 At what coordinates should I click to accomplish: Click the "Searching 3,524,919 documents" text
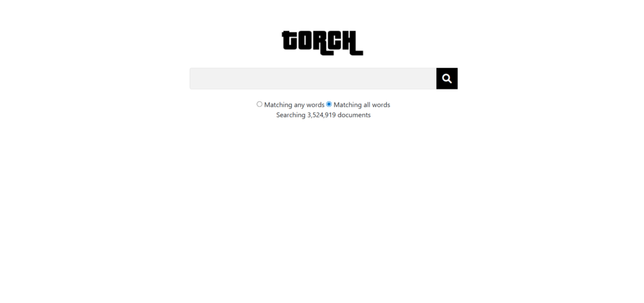tap(323, 115)
